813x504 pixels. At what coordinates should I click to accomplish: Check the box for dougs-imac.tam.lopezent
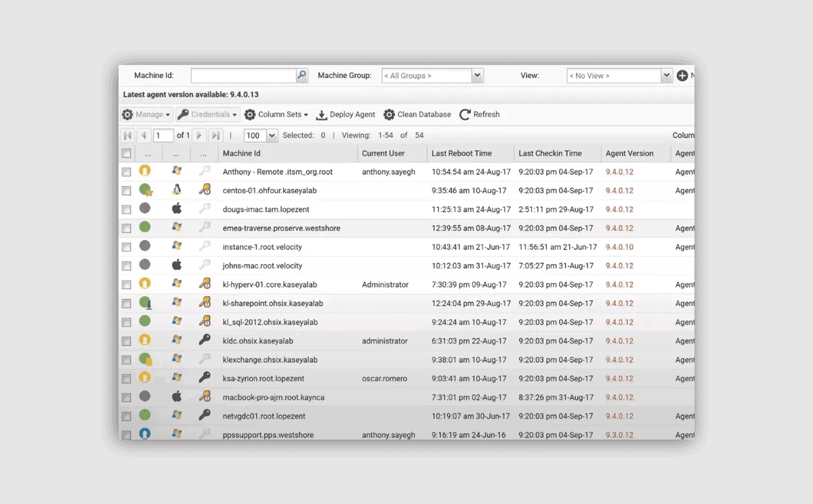click(x=126, y=210)
